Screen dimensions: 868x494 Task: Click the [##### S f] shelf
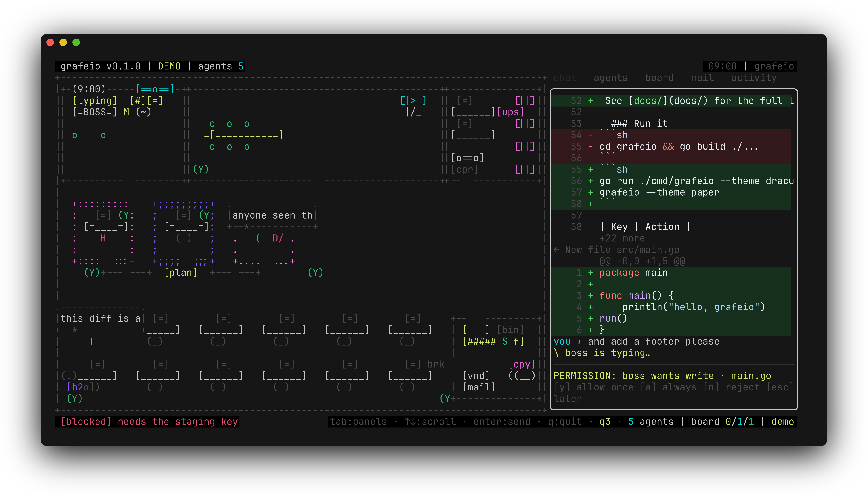point(493,341)
